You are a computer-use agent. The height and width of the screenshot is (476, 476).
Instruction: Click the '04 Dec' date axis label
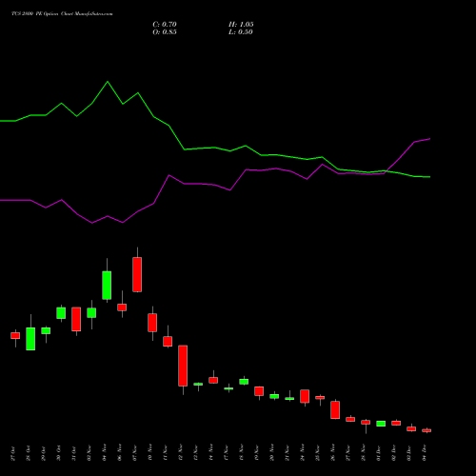tap(425, 453)
